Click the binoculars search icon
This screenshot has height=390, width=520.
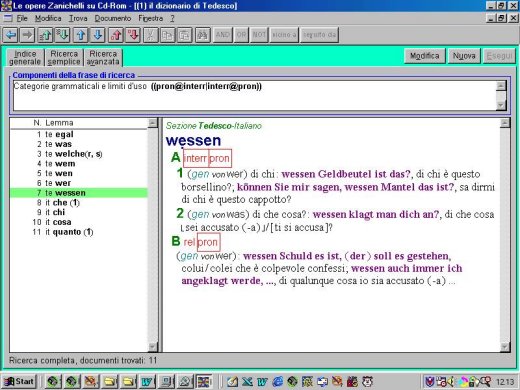pos(202,35)
